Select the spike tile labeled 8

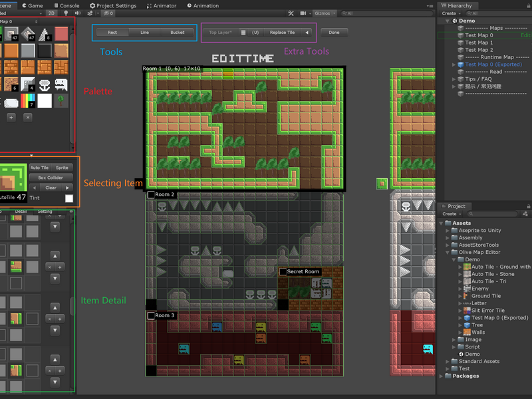[45, 34]
